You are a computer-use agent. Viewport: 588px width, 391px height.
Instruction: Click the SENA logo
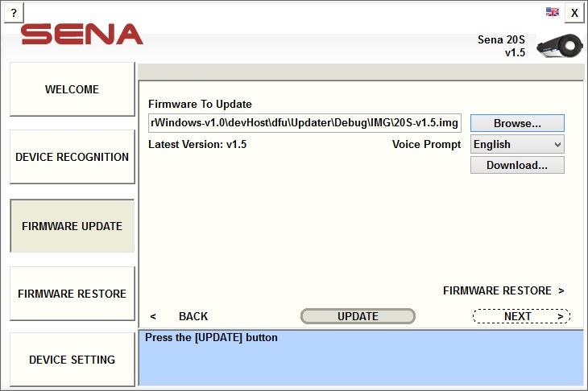point(82,34)
